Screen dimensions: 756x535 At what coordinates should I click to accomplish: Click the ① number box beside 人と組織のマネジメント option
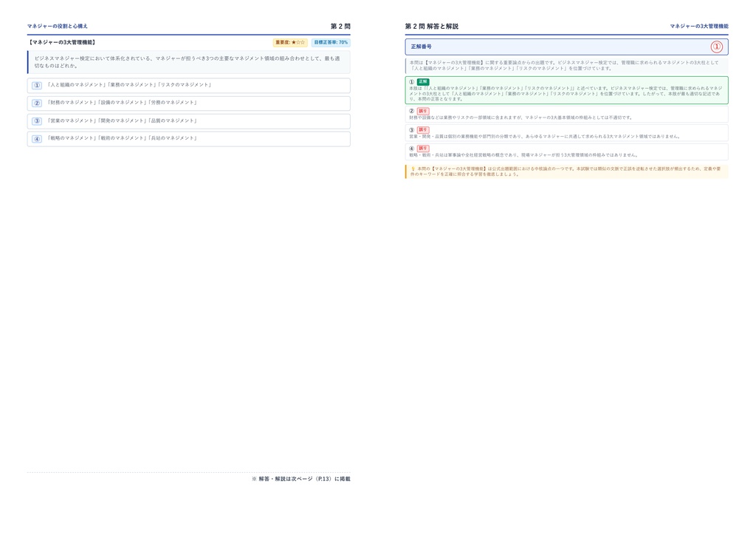37,86
